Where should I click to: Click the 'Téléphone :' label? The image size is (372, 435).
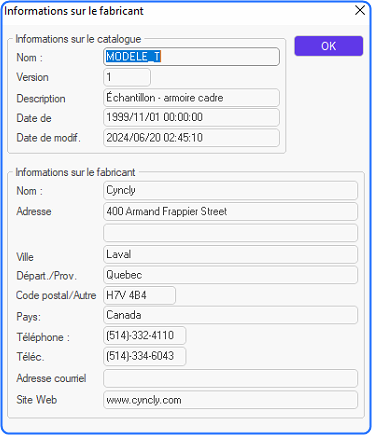tap(43, 337)
